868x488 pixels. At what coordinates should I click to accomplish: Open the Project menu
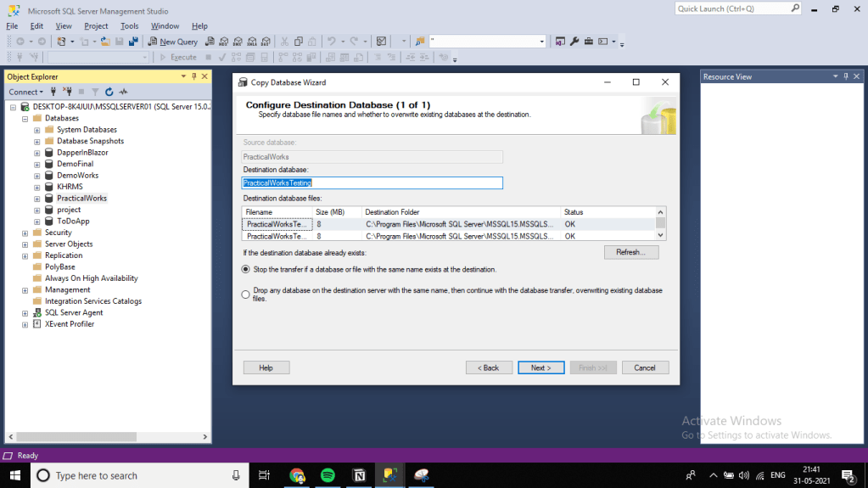(x=96, y=26)
